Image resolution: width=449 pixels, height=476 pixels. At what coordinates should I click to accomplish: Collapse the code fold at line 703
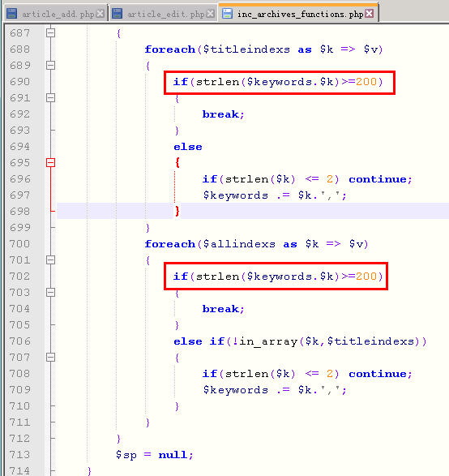tap(51, 293)
